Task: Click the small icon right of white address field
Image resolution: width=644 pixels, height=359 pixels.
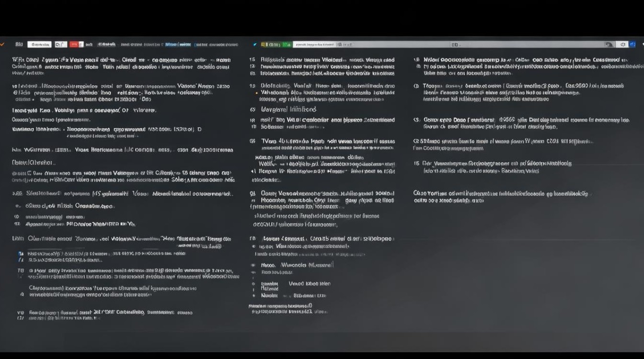Action: pyautogui.click(x=339, y=45)
